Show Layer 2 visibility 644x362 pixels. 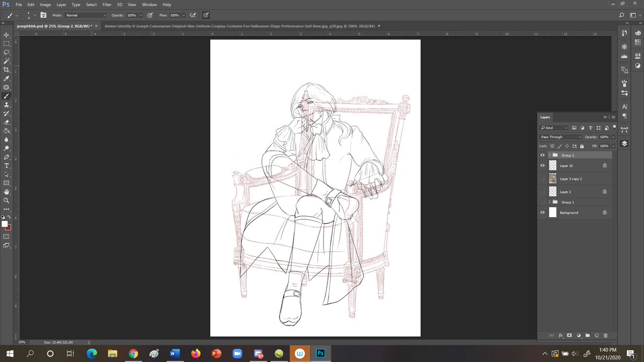coord(543,191)
